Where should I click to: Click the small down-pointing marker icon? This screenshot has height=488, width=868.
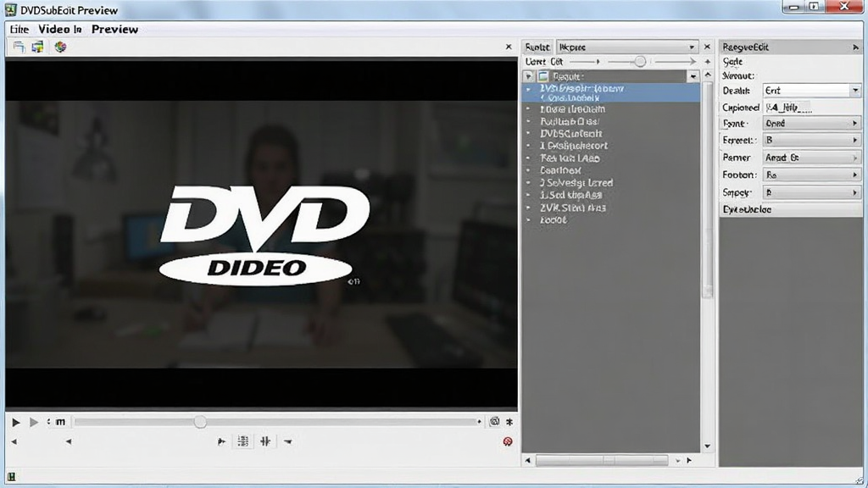tap(288, 441)
